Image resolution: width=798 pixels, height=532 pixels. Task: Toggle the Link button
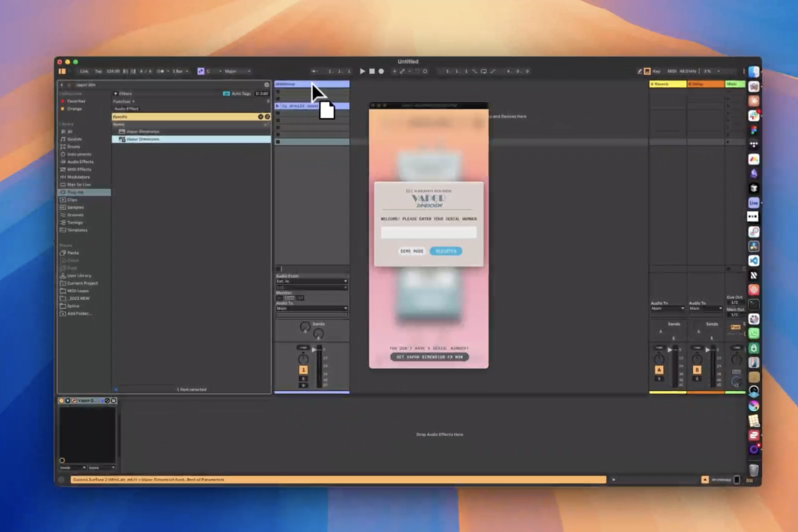[x=84, y=71]
